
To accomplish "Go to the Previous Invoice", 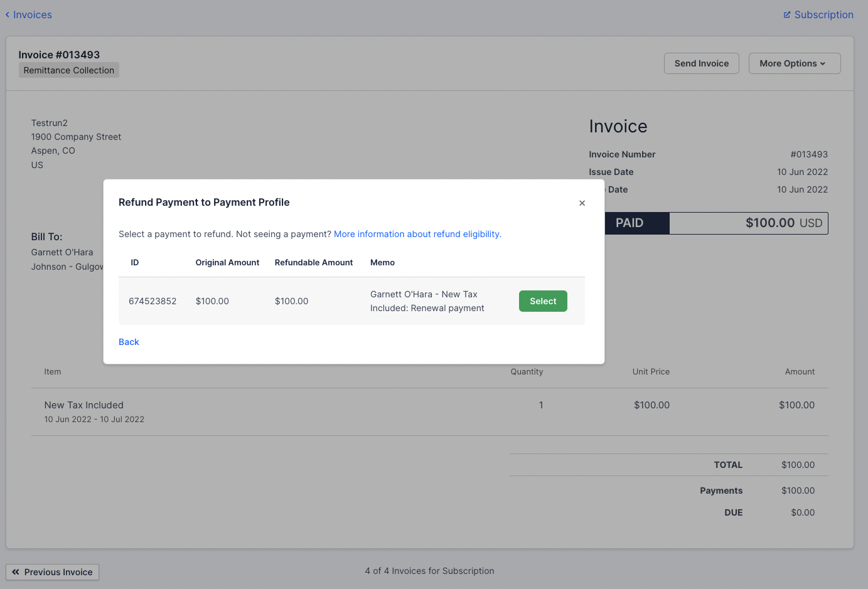I will (53, 572).
